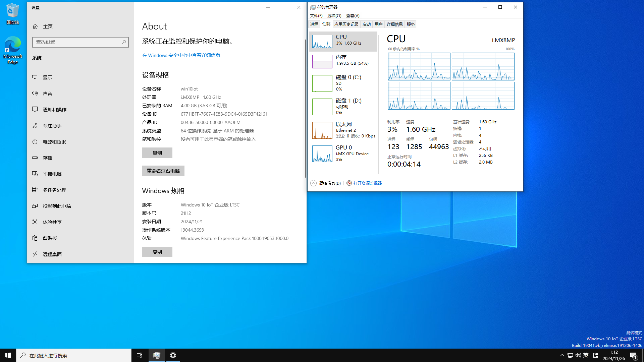Viewport: 644px width, 362px height.
Task: Switch to Task Manager taskbar icon
Action: tap(156, 355)
